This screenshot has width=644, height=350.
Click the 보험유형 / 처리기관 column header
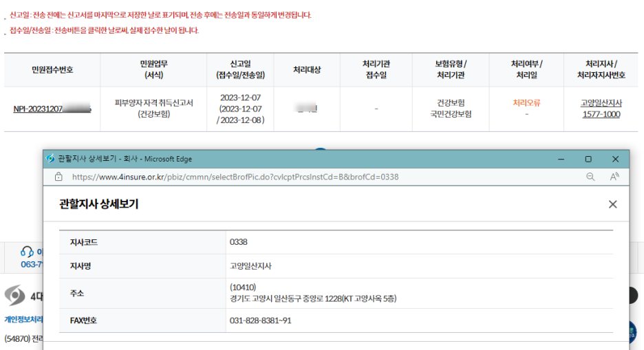tap(451, 69)
